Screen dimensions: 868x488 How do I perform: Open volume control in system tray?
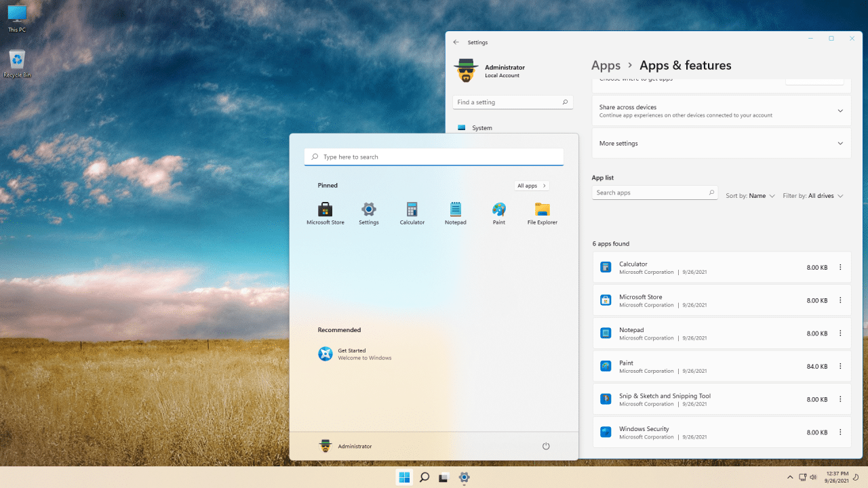(x=813, y=477)
